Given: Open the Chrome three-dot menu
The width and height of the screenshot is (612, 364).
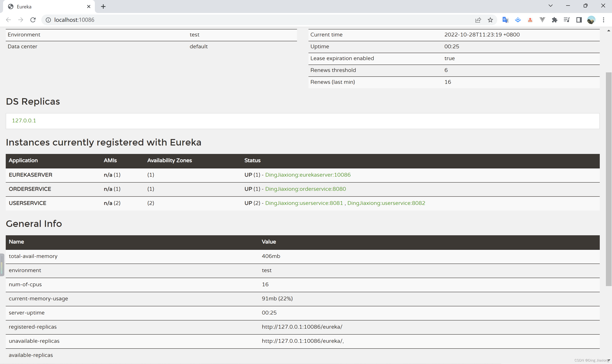Looking at the screenshot, I should click(x=603, y=20).
